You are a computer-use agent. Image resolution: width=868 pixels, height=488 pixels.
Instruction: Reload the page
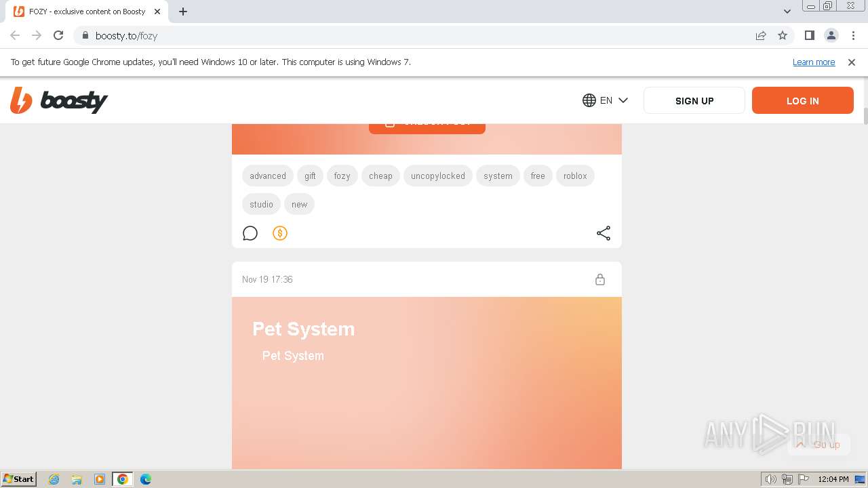pyautogui.click(x=58, y=35)
